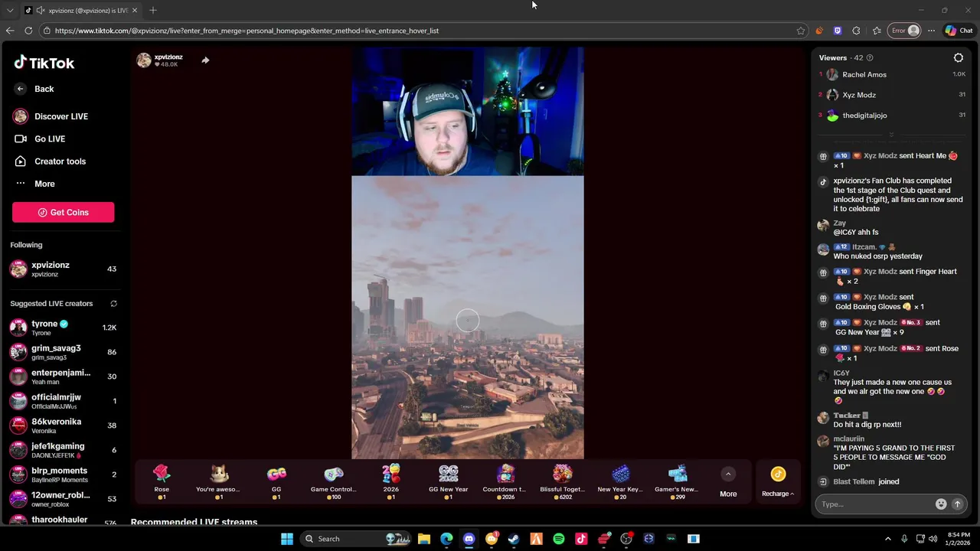Send the Rose gift
Viewport: 980px width, 551px height.
[x=162, y=481]
